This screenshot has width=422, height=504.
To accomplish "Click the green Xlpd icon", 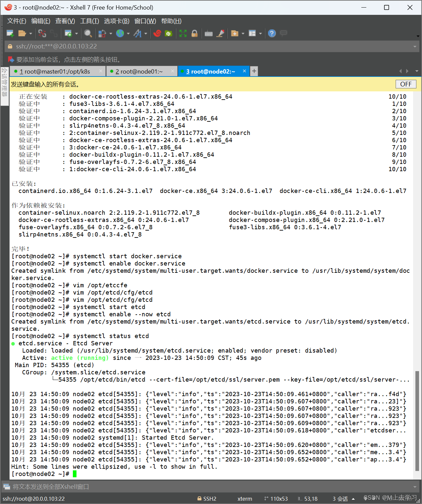I will pyautogui.click(x=168, y=33).
